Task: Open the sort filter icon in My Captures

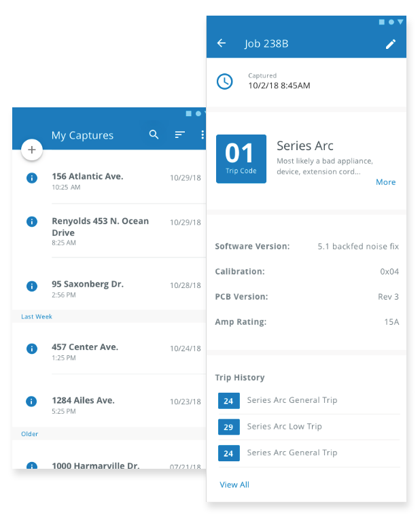Action: 180,135
